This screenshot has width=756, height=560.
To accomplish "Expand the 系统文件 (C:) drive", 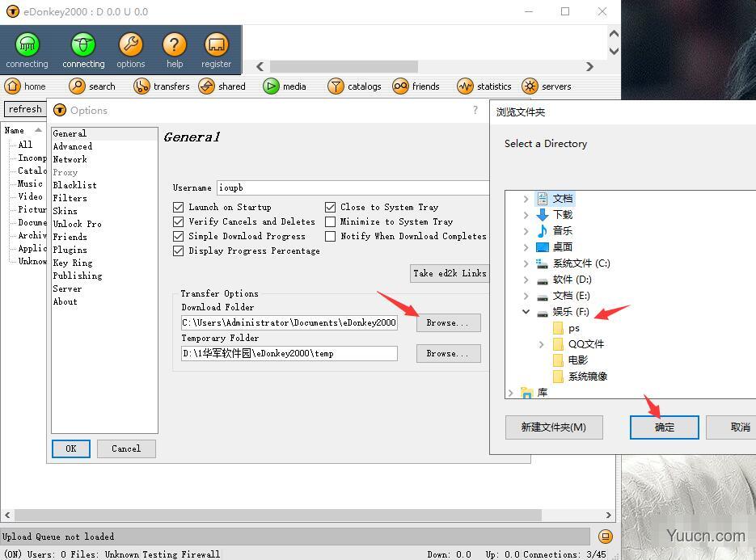I will pyautogui.click(x=526, y=263).
